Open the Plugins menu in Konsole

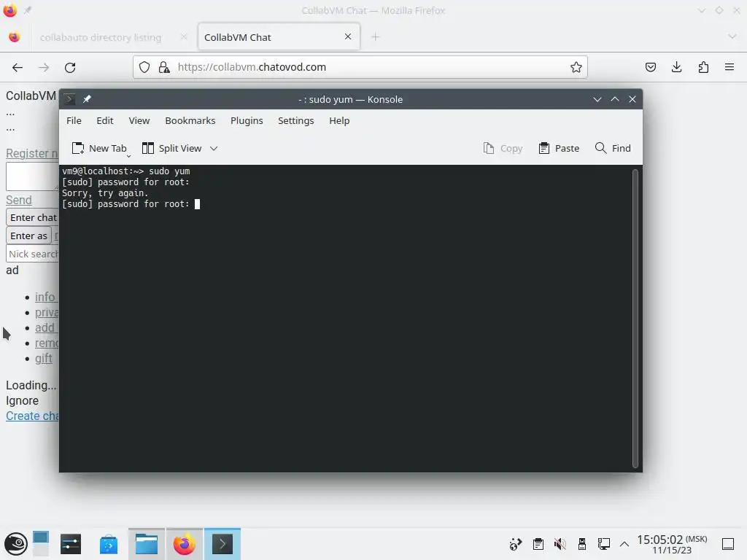click(247, 120)
